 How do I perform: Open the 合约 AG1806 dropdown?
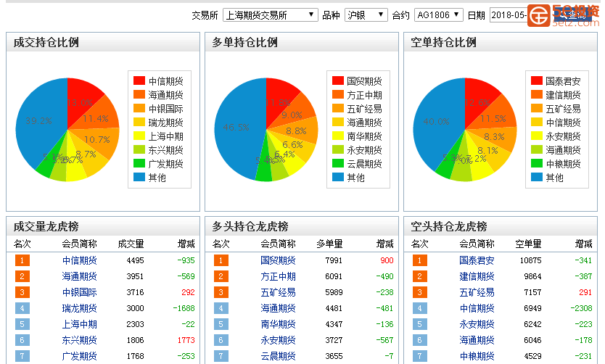point(438,15)
